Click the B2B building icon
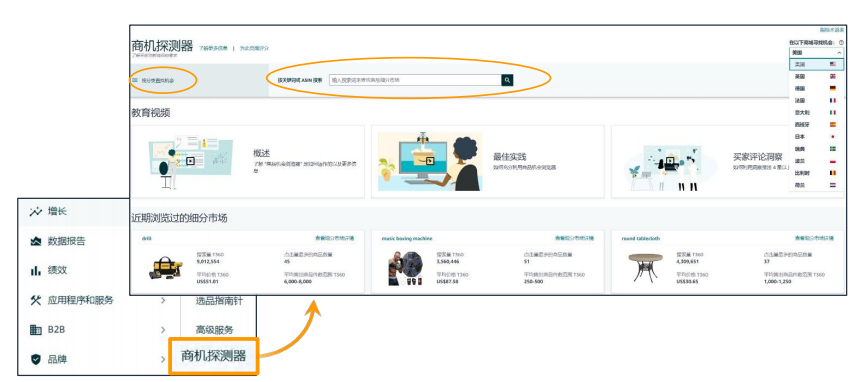Screen dimensions: 864x382 36,330
